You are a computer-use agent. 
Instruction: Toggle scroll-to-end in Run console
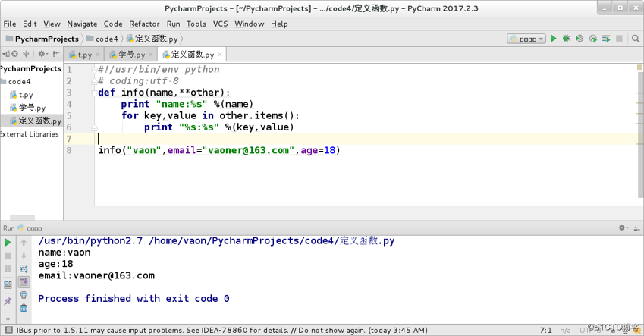pos(24,282)
